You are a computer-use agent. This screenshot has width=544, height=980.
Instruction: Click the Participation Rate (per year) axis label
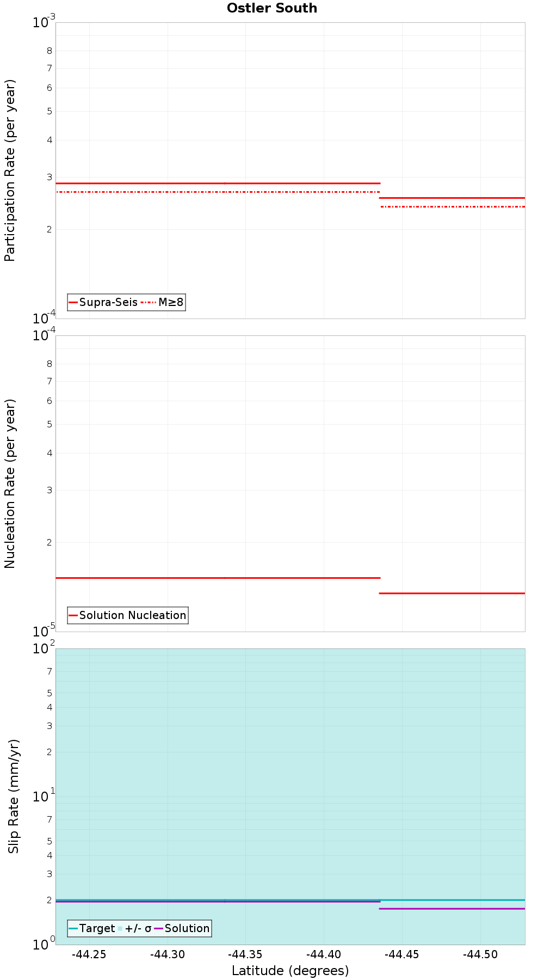point(10,170)
